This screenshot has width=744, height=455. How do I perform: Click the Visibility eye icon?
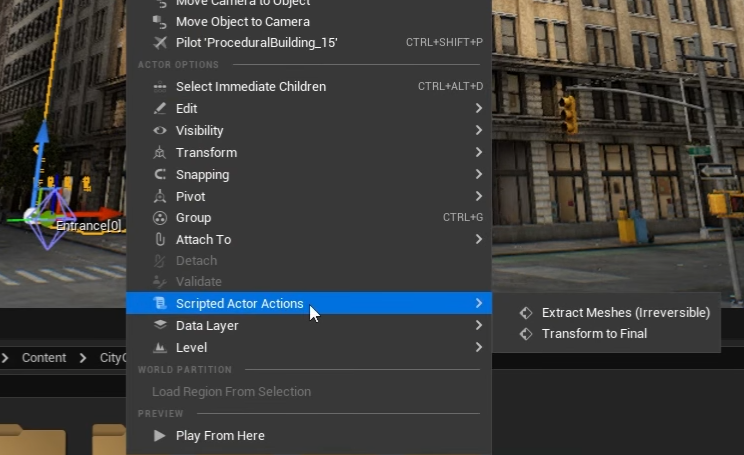(x=159, y=131)
